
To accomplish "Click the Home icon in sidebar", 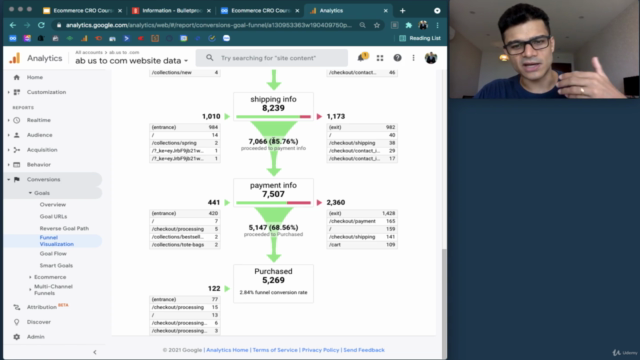I will tap(17, 77).
